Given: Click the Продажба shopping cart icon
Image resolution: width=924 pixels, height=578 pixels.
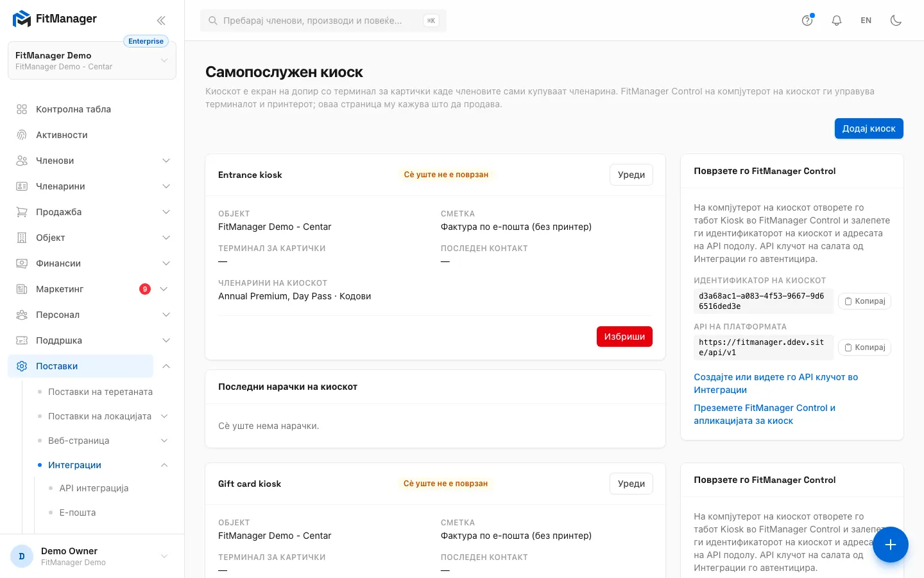Looking at the screenshot, I should coord(22,212).
